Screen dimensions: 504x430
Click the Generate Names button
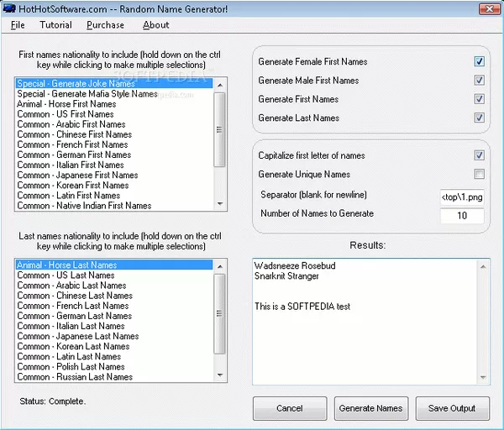[371, 408]
